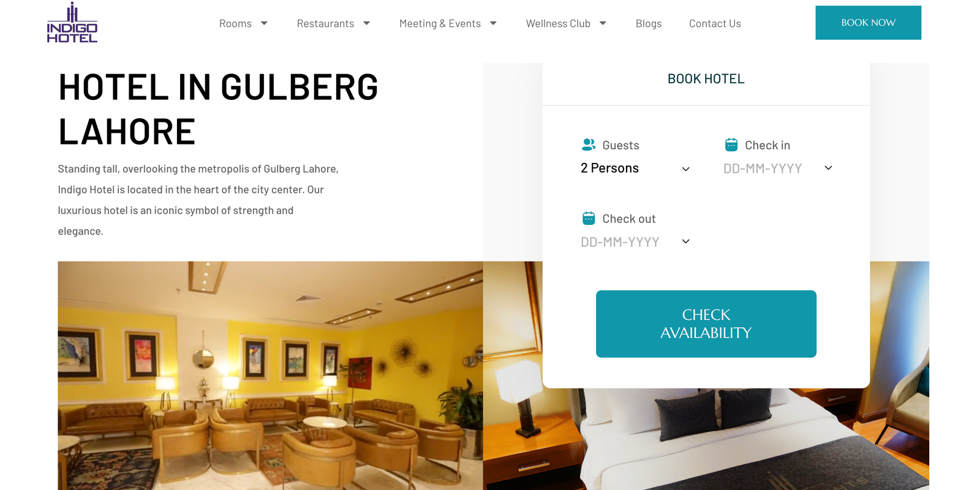
Task: Click the BOOK NOW button
Action: tap(868, 23)
